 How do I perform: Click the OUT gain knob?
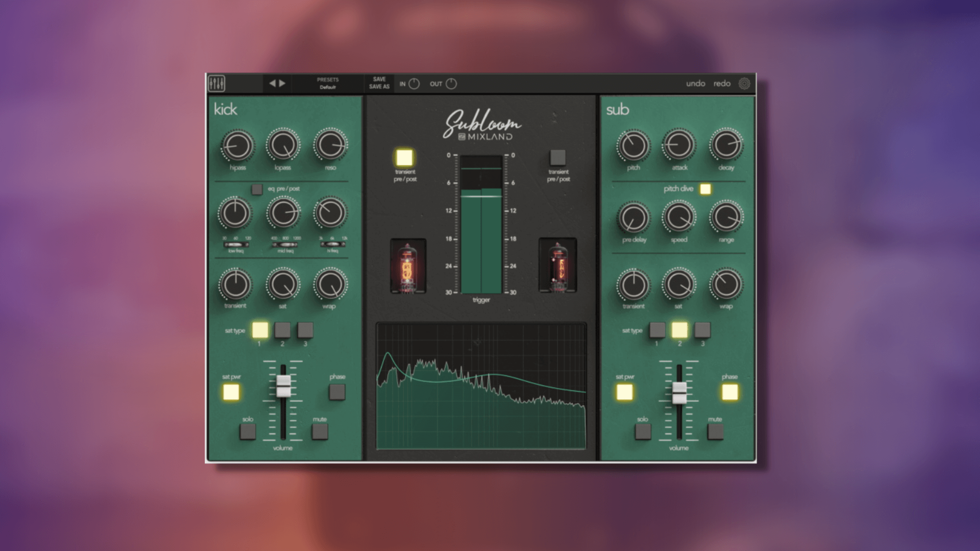(451, 84)
